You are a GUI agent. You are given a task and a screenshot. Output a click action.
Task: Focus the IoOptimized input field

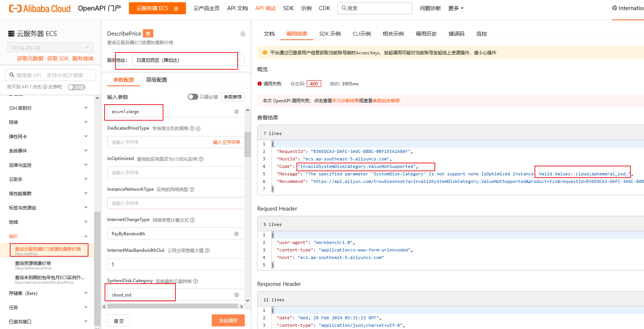[x=176, y=173]
